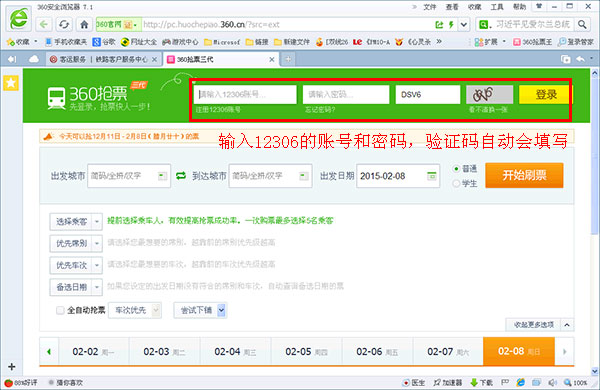Open a new tab with plus button
The image size is (600, 390).
[288, 59]
